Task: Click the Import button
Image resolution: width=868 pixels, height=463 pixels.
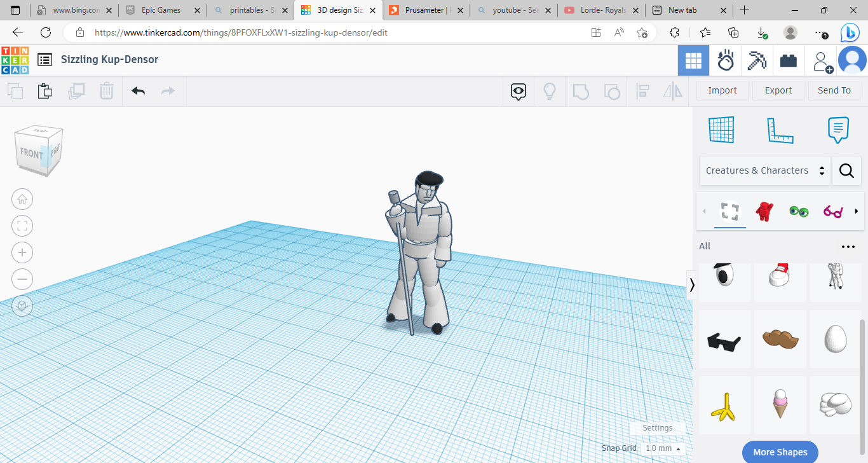Action: (x=722, y=90)
